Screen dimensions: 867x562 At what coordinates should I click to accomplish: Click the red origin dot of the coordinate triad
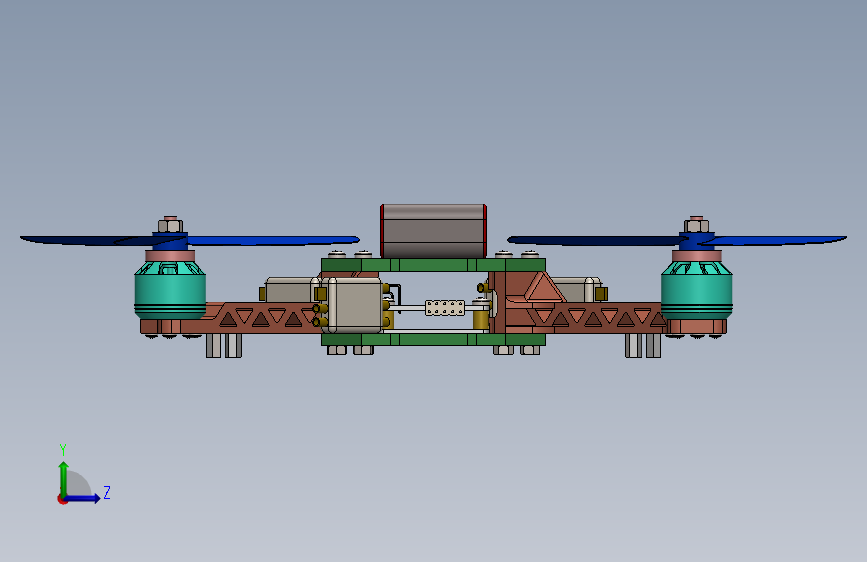[x=62, y=500]
